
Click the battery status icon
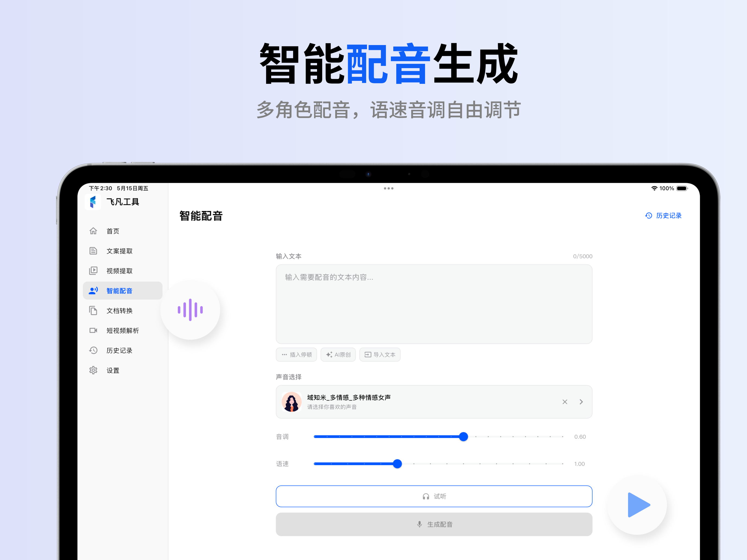point(682,188)
